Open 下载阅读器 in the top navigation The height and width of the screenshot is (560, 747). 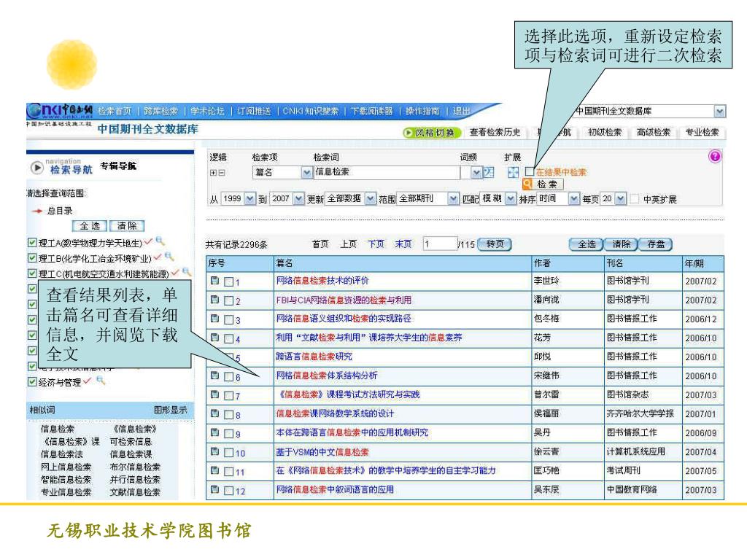point(371,112)
